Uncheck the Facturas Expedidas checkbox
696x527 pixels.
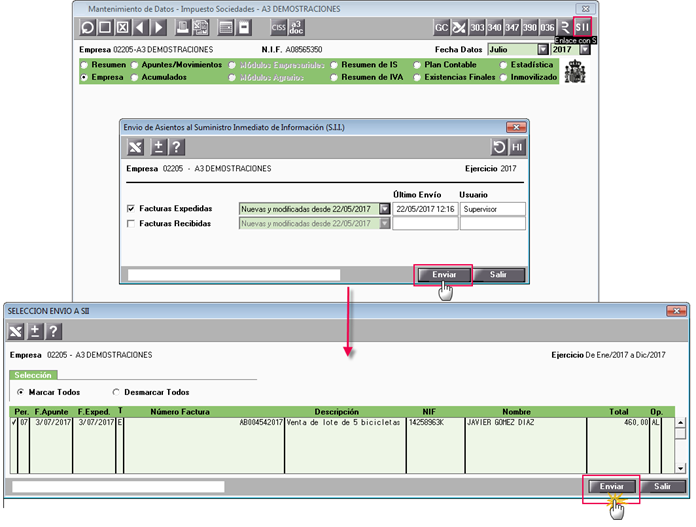point(130,208)
